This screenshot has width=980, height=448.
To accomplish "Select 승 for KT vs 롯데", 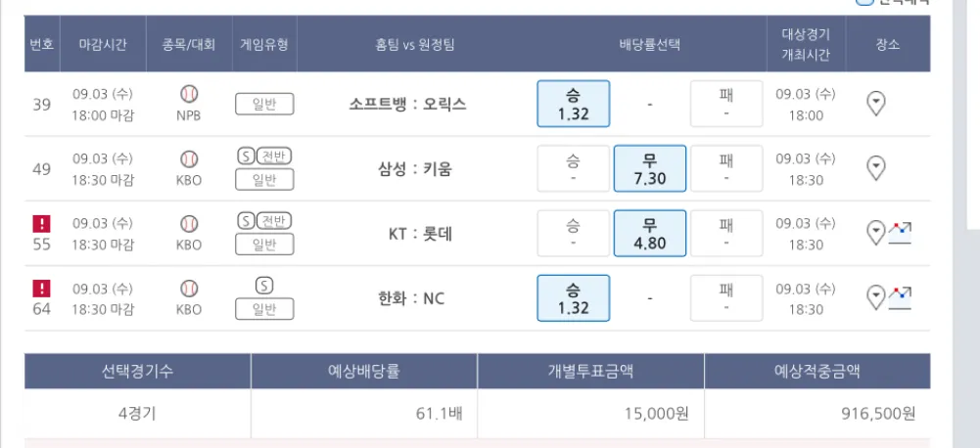I will (573, 234).
